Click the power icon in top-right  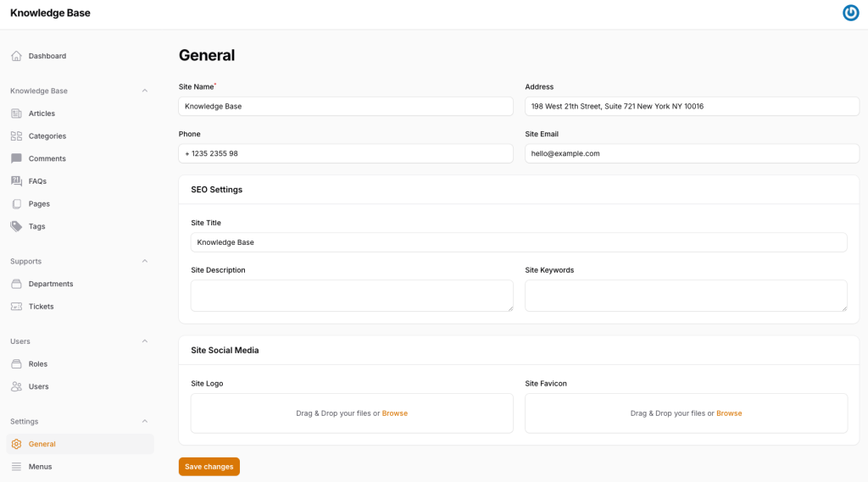pyautogui.click(x=851, y=13)
